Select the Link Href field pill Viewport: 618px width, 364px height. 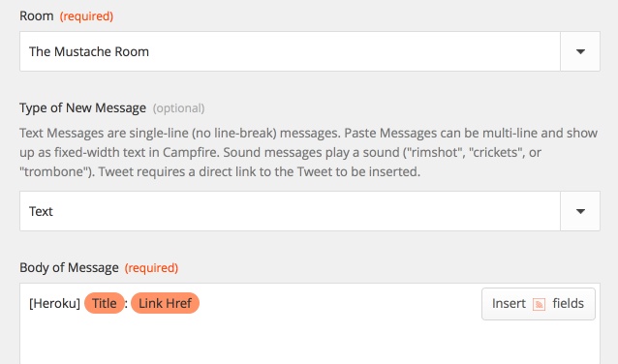tap(165, 303)
